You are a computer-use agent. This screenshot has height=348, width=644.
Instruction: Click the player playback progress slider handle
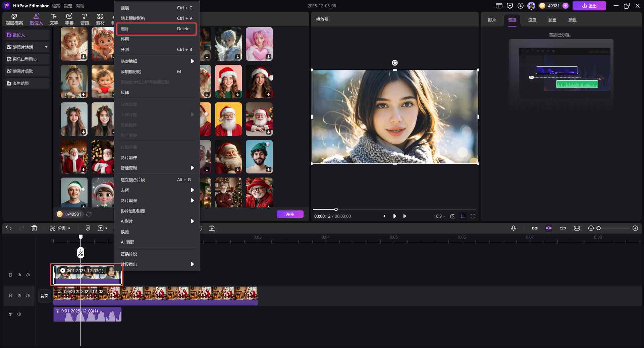click(336, 209)
